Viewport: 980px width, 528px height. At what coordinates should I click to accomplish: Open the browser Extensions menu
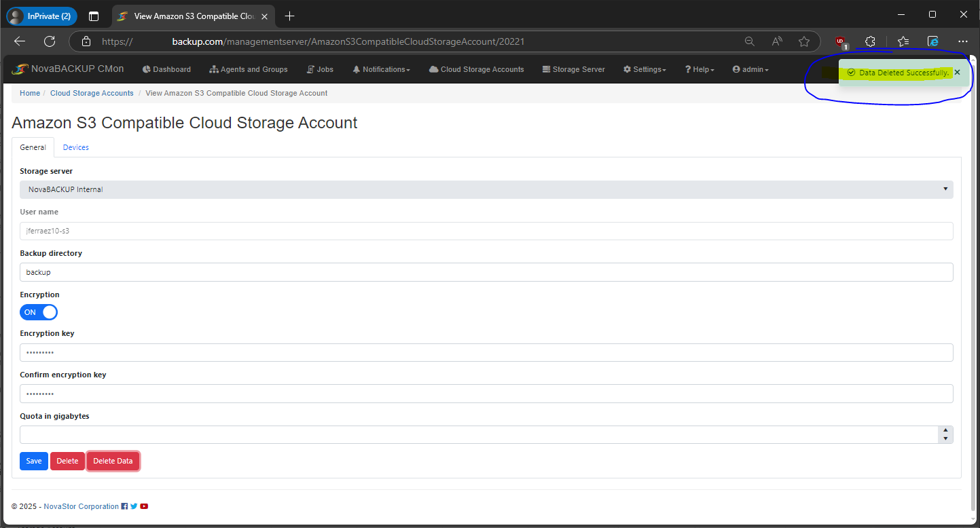point(870,41)
